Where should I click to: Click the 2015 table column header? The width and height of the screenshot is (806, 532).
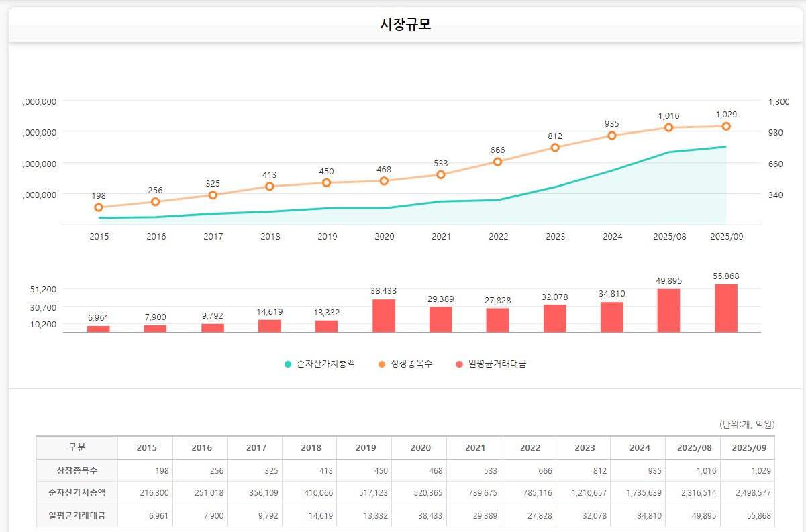(x=146, y=447)
